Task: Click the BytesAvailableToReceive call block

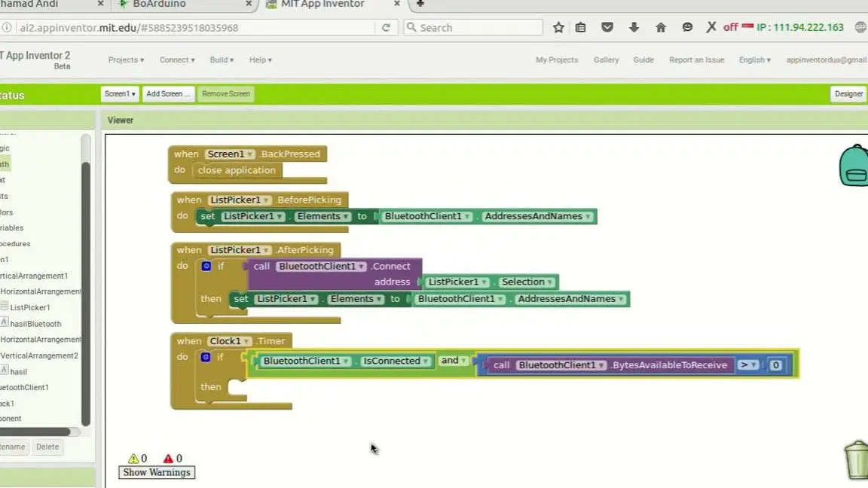Action: pos(610,365)
